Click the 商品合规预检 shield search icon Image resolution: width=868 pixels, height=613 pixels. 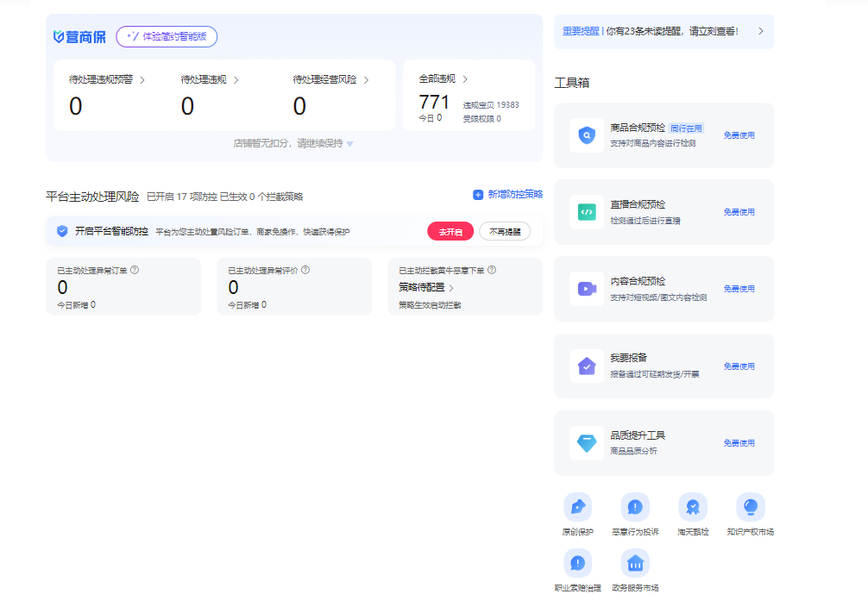click(x=587, y=135)
